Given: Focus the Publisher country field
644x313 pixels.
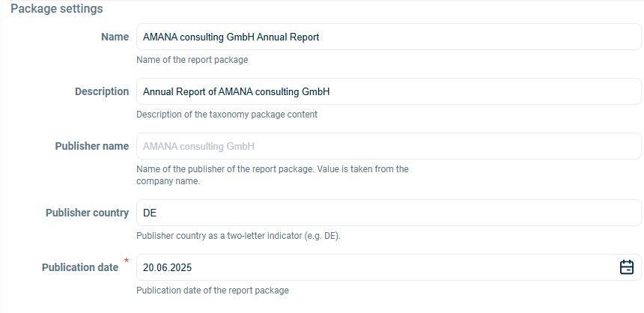Looking at the screenshot, I should point(389,213).
